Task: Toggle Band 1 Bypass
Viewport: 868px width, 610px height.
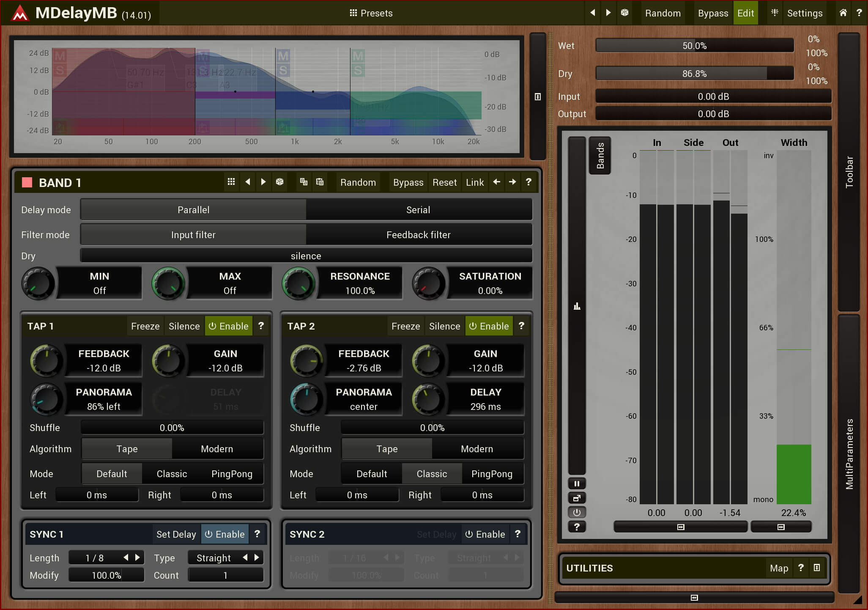Action: point(408,182)
